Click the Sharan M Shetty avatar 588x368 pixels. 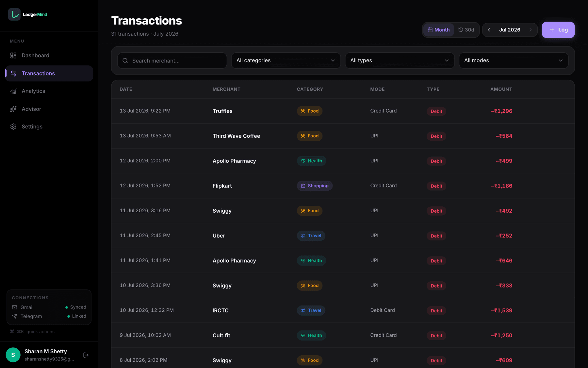tap(13, 355)
